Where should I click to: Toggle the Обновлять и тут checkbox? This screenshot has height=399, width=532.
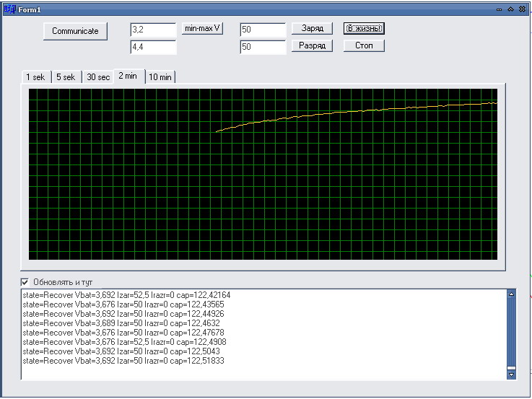25,282
